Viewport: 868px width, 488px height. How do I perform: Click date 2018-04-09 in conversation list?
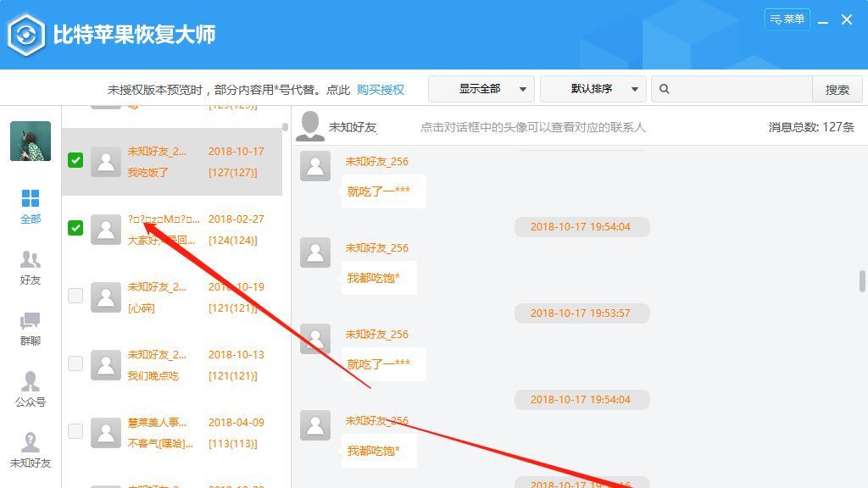coord(236,423)
